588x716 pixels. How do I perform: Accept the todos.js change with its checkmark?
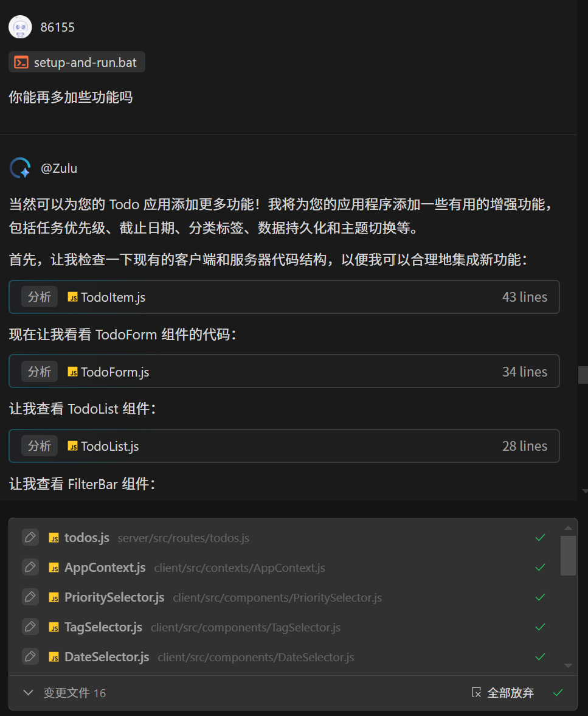click(539, 537)
